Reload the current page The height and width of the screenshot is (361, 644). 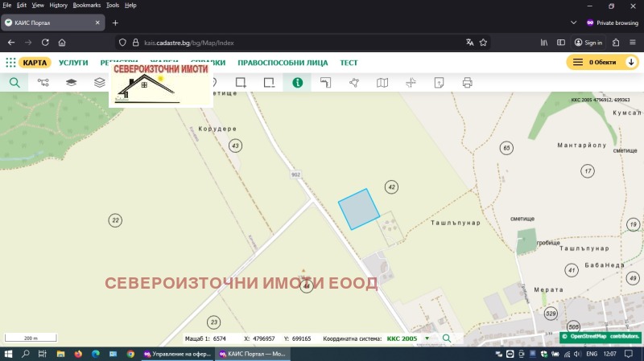(45, 43)
